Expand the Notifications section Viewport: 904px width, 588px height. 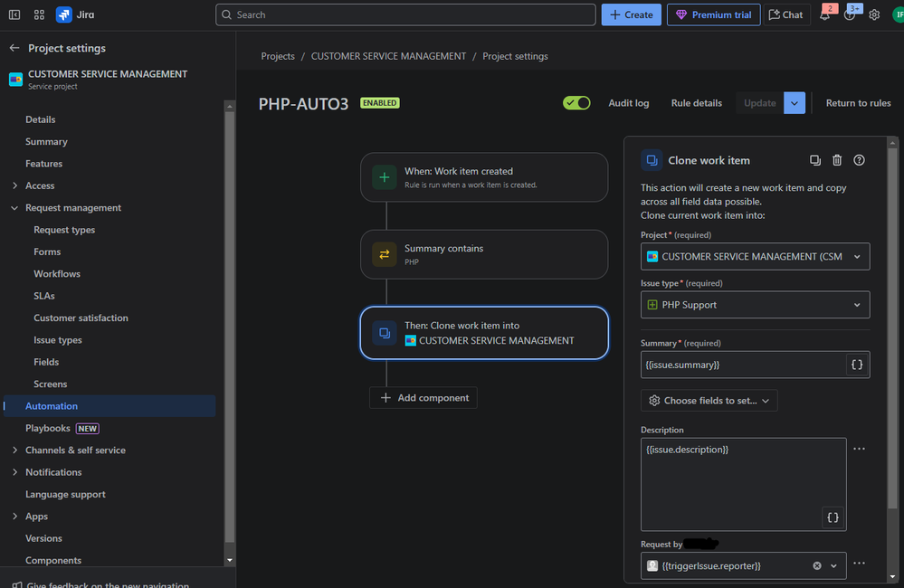[x=15, y=472]
